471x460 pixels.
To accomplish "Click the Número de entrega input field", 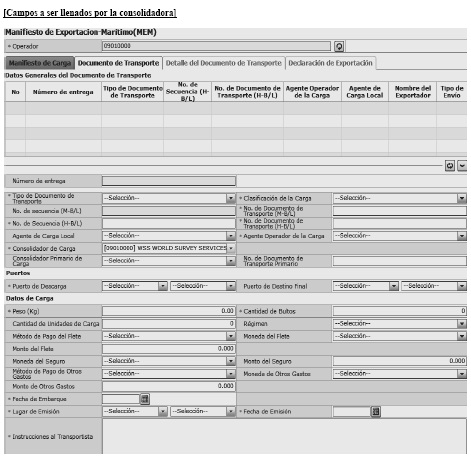I will pyautogui.click(x=169, y=181).
